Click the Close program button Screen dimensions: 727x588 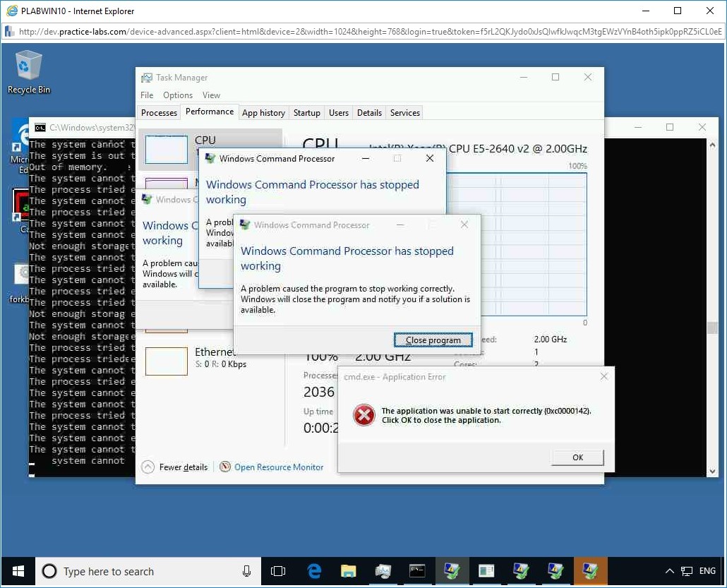point(433,340)
